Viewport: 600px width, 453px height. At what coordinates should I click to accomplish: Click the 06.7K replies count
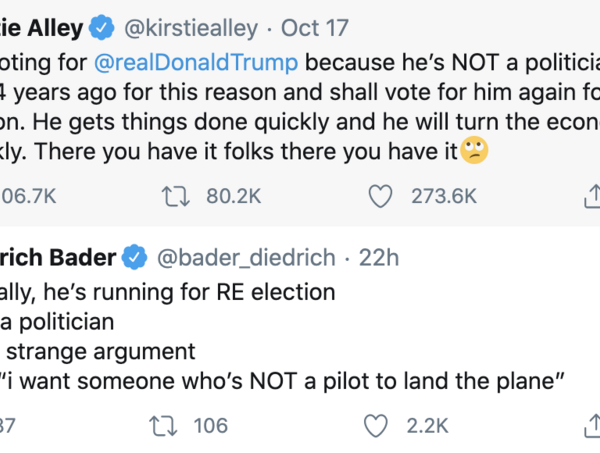(30, 197)
